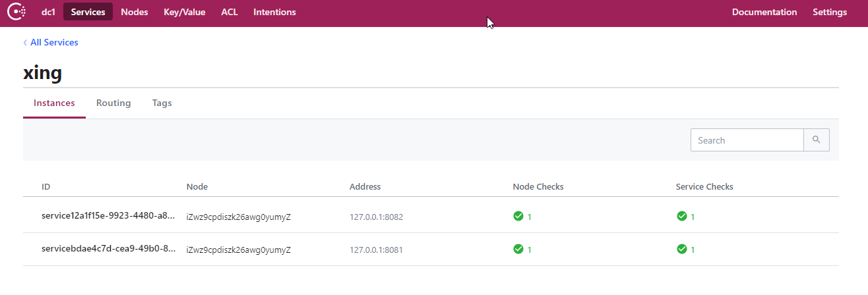Focus the instance Search input field

coord(747,140)
